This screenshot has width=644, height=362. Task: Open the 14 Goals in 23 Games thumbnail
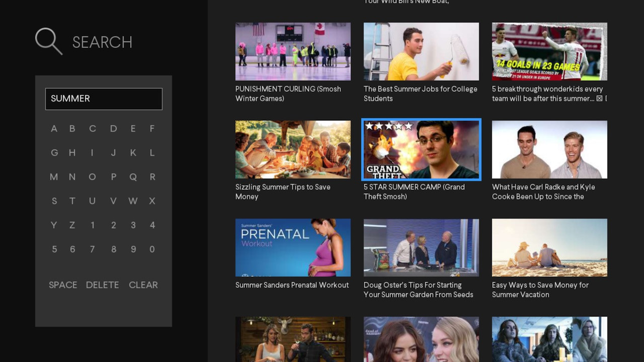coord(549,51)
